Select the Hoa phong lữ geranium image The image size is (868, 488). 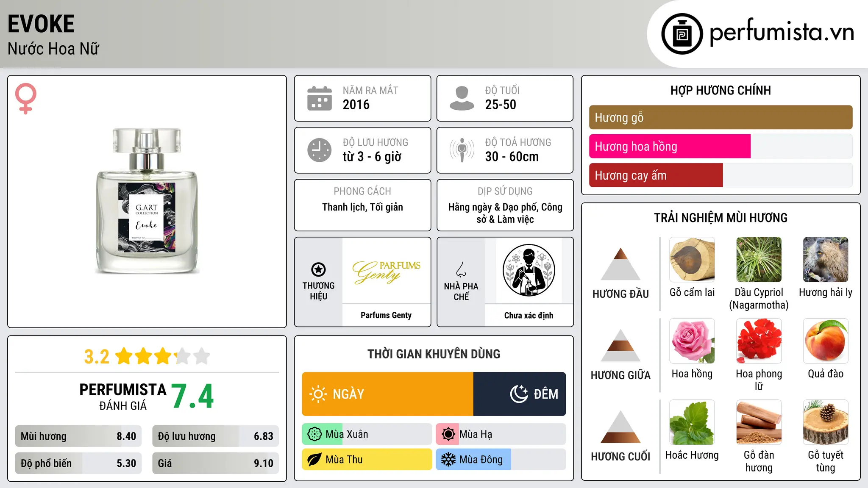pos(759,341)
